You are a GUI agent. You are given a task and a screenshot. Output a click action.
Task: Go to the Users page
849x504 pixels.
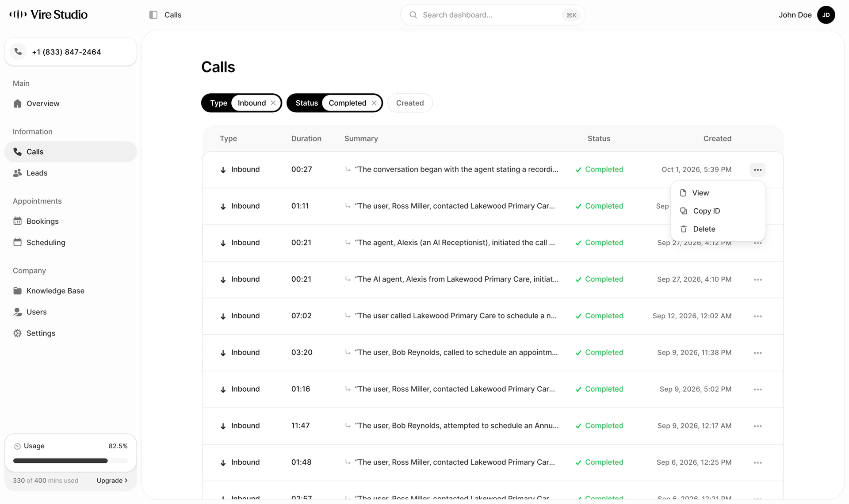pos(70,312)
